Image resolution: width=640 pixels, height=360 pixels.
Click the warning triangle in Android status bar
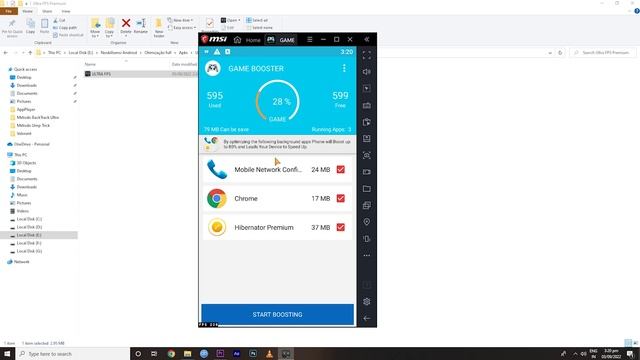point(217,52)
